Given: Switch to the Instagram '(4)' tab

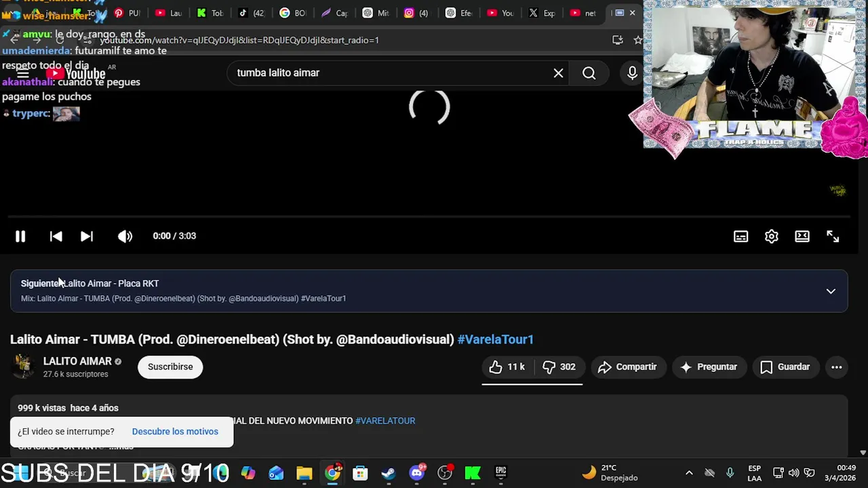Looking at the screenshot, I should [417, 13].
